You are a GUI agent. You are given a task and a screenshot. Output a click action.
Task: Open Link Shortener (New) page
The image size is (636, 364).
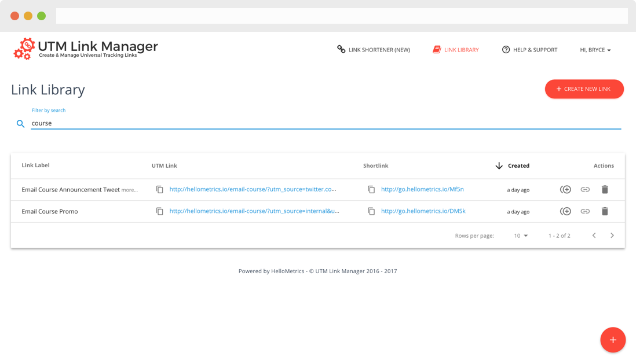[x=374, y=50]
